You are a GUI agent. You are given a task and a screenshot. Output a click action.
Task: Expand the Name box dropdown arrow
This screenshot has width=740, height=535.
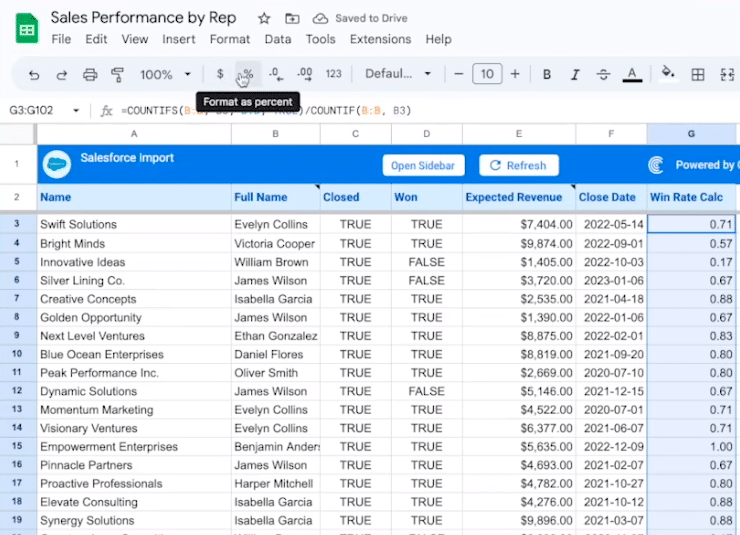coord(76,110)
